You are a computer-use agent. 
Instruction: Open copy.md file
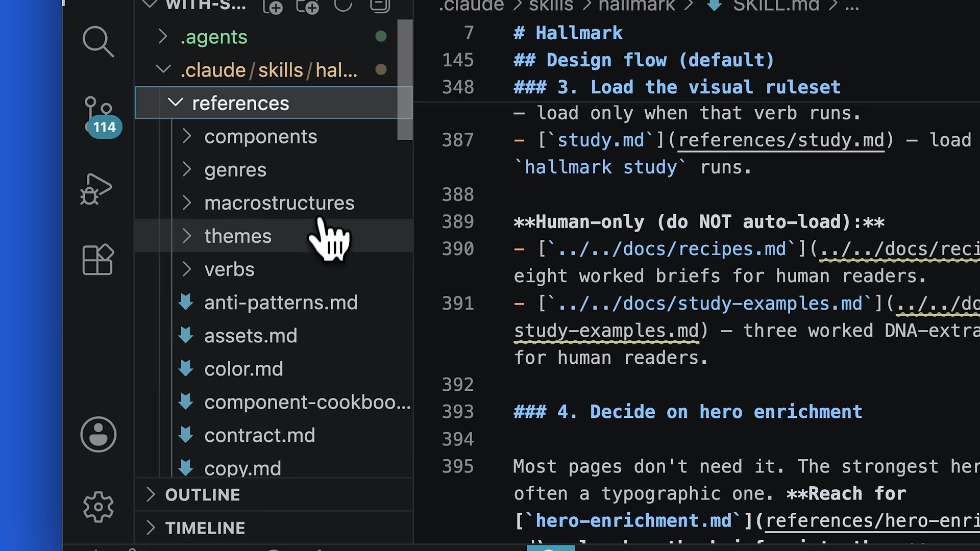tap(242, 468)
